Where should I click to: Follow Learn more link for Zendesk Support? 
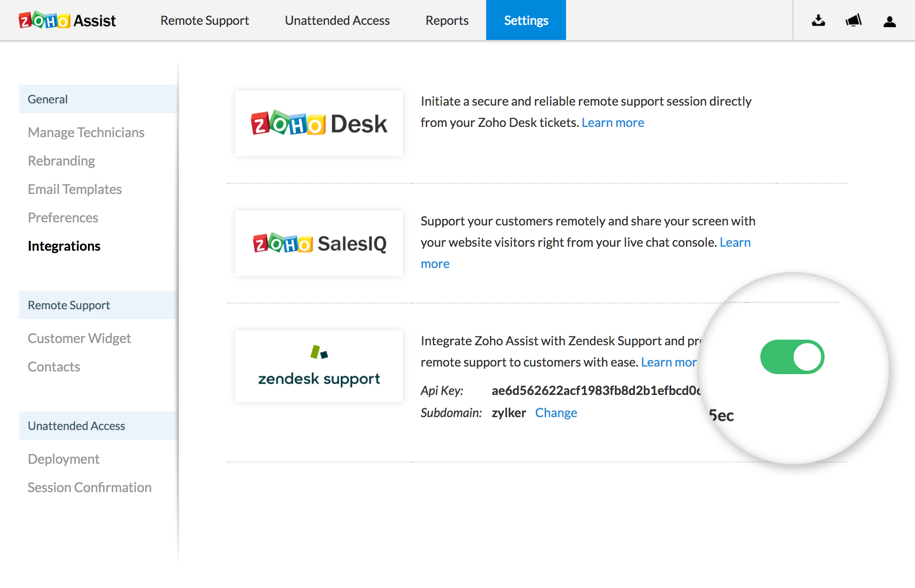click(x=669, y=362)
